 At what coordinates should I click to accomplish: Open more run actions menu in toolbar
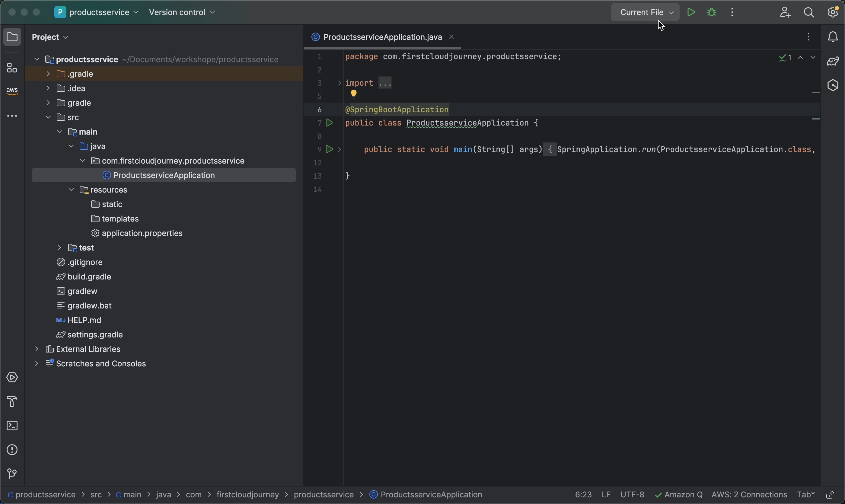[x=732, y=12]
